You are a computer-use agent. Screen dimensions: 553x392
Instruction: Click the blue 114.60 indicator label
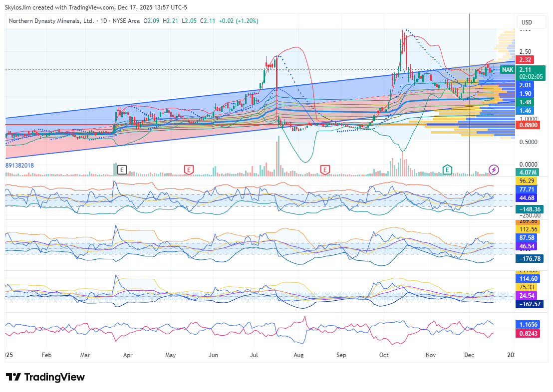[529, 278]
